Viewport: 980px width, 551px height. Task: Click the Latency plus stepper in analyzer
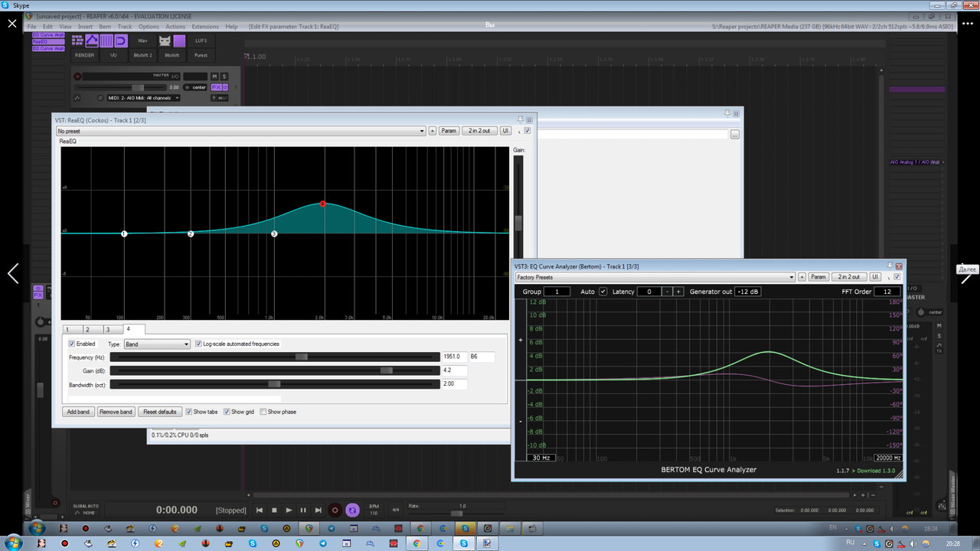click(678, 292)
